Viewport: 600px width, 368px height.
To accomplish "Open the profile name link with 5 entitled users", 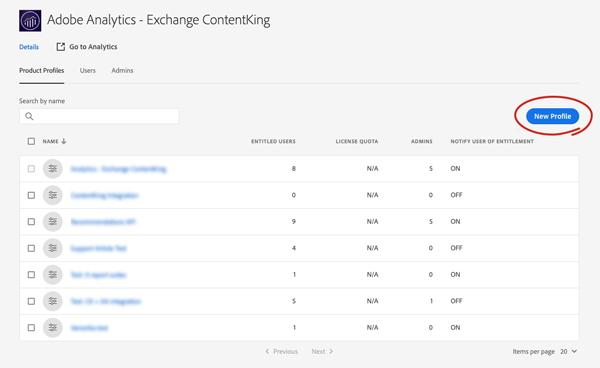I will [x=106, y=301].
